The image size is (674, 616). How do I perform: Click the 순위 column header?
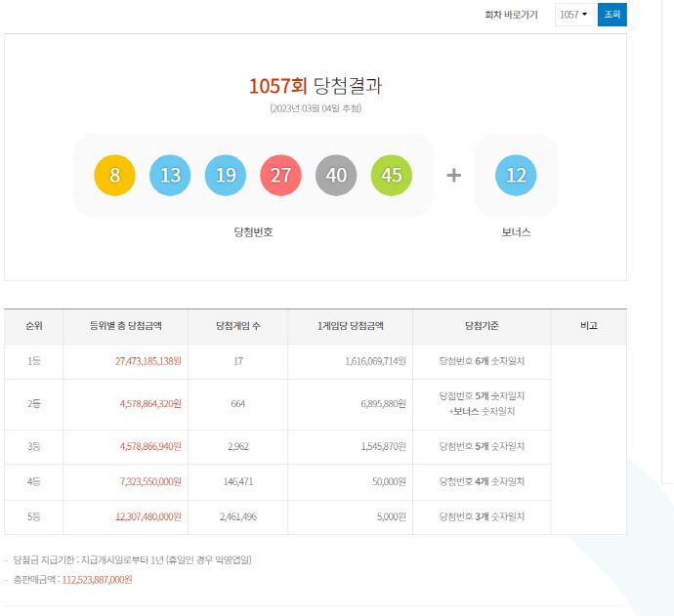pos(34,326)
